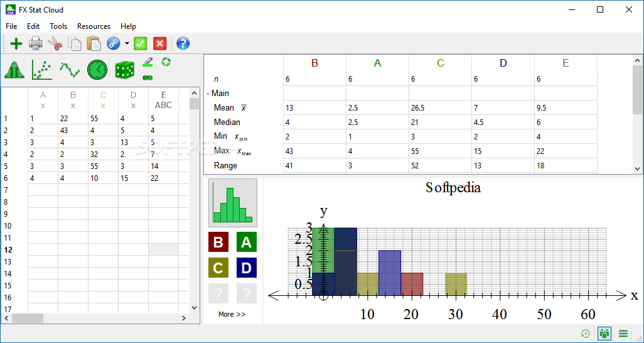The image size is (644, 343).
Task: Click the disabled question mark swatch below C
Action: click(218, 293)
